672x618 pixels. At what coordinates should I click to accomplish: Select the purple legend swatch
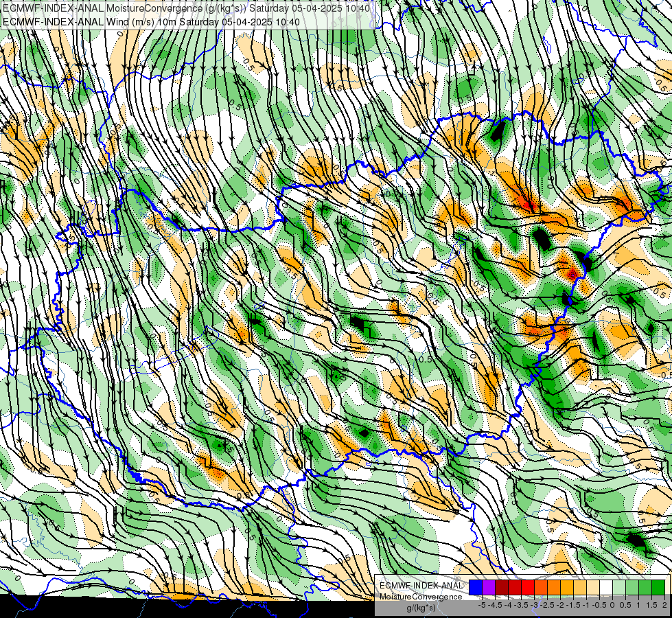click(489, 588)
